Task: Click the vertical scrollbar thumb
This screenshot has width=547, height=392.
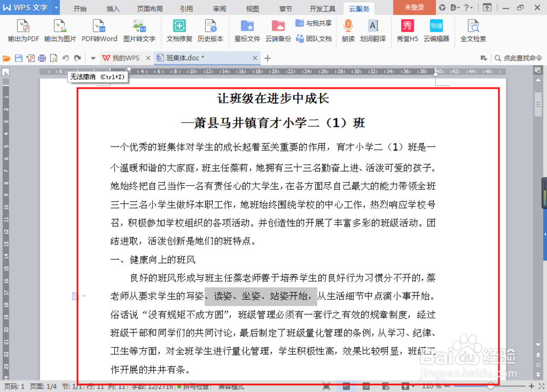Action: click(538, 104)
